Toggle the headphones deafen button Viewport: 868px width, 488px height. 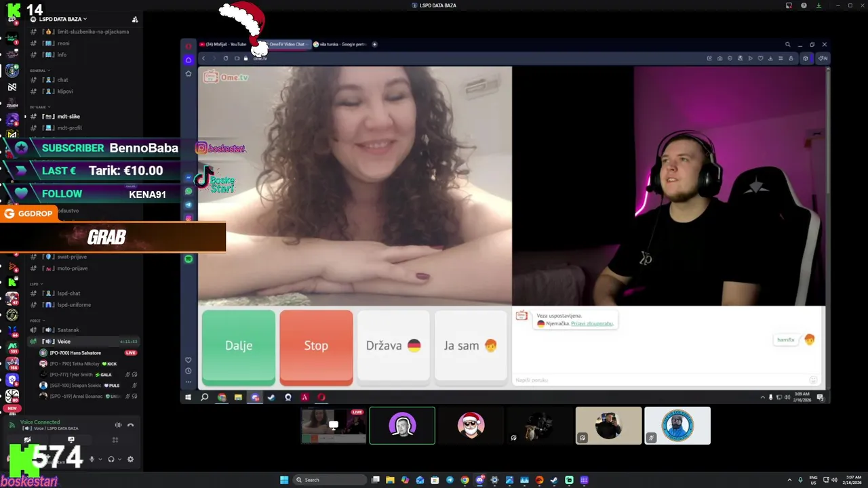coord(111,460)
